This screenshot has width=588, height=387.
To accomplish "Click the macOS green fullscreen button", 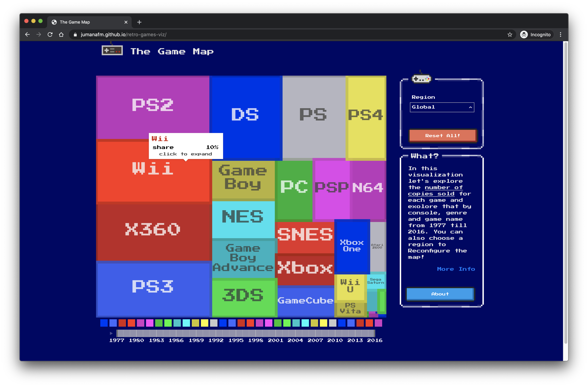I will pyautogui.click(x=40, y=21).
